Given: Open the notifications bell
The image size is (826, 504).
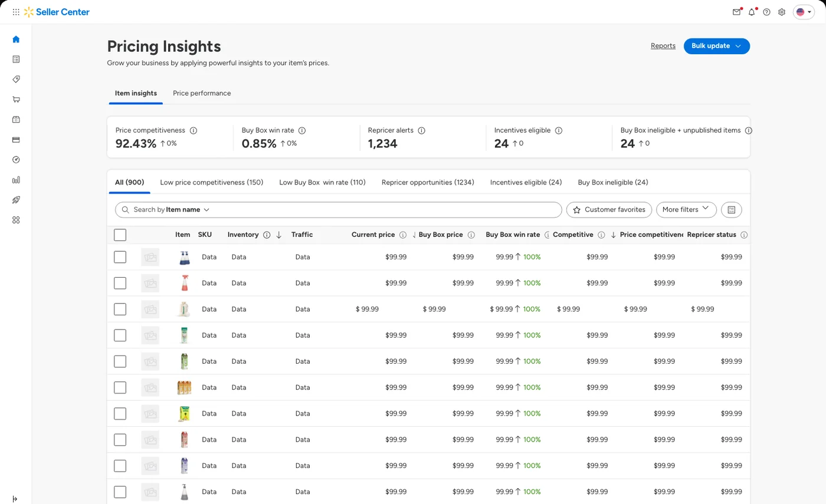Looking at the screenshot, I should pos(752,12).
